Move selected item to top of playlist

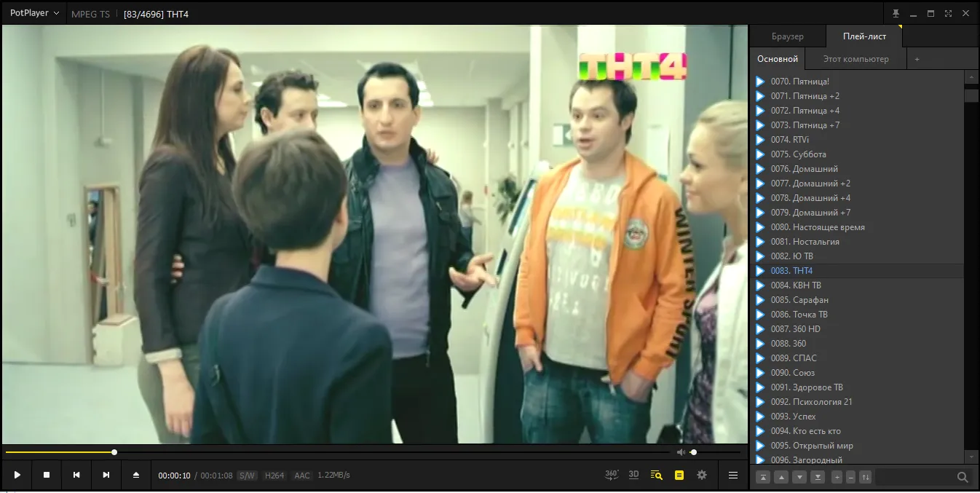[763, 477]
